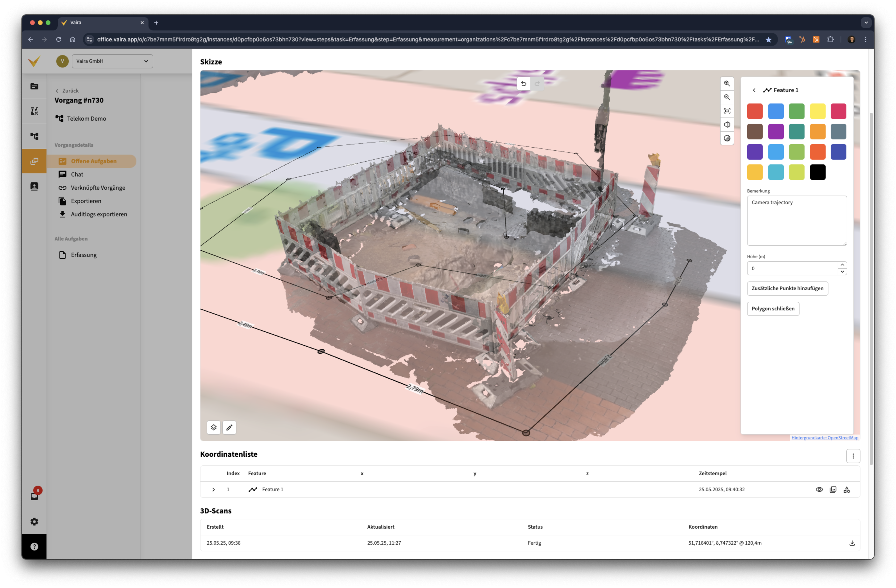The height and width of the screenshot is (588, 896).
Task: Go back from Feature 1 panel
Action: pos(754,90)
